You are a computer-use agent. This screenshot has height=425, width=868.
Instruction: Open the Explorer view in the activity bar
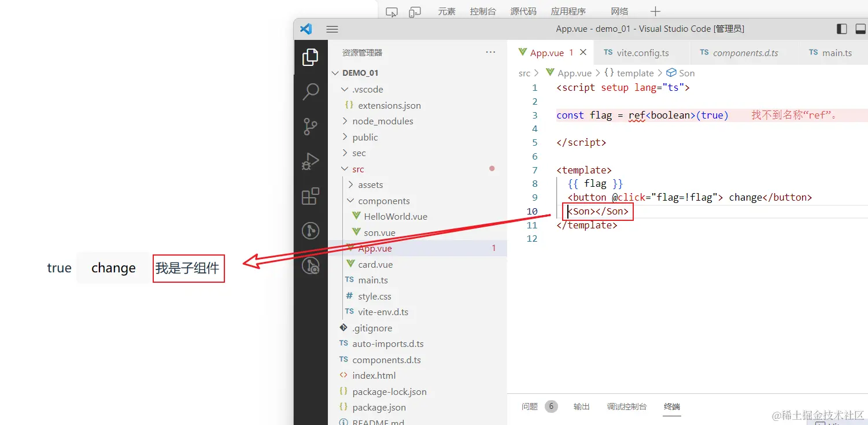tap(311, 57)
